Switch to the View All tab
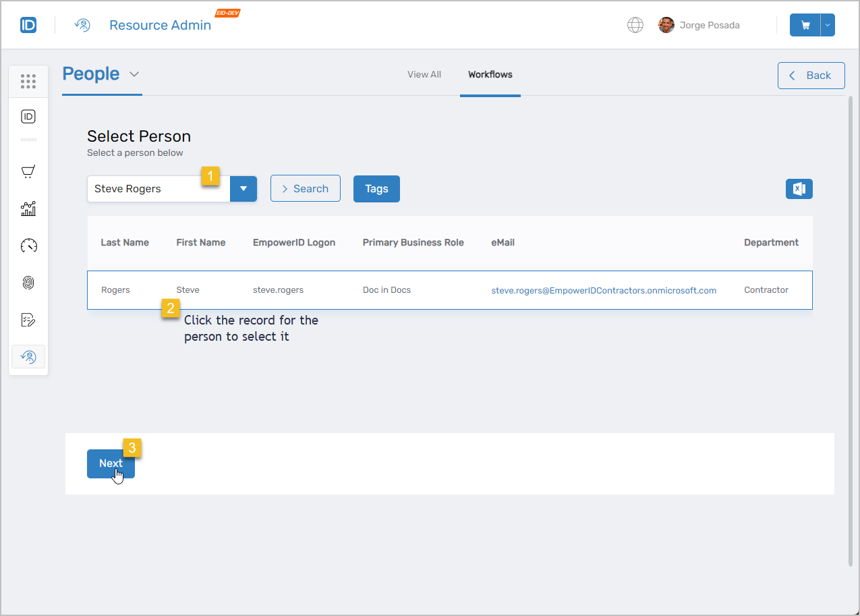This screenshot has width=860, height=616. (424, 74)
